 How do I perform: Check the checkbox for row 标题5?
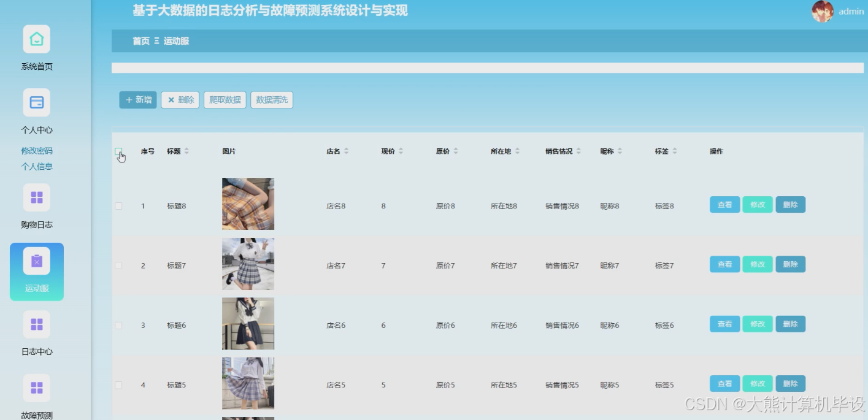click(118, 385)
